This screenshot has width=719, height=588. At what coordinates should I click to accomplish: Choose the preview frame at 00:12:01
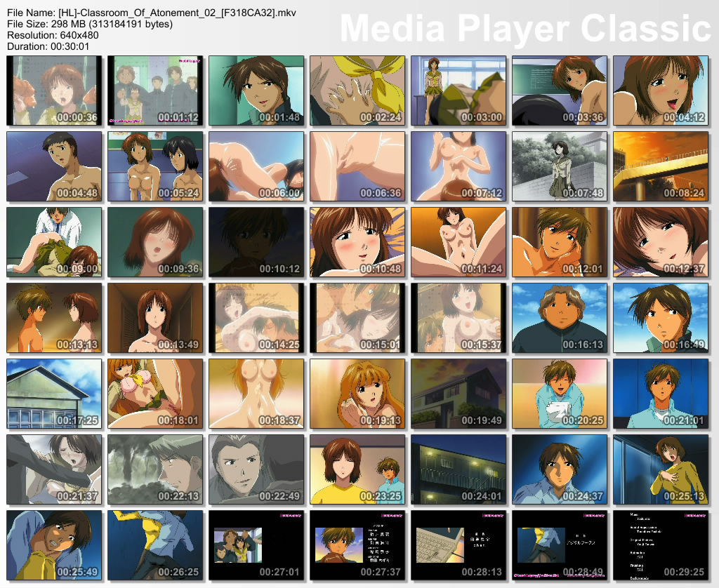tap(560, 242)
